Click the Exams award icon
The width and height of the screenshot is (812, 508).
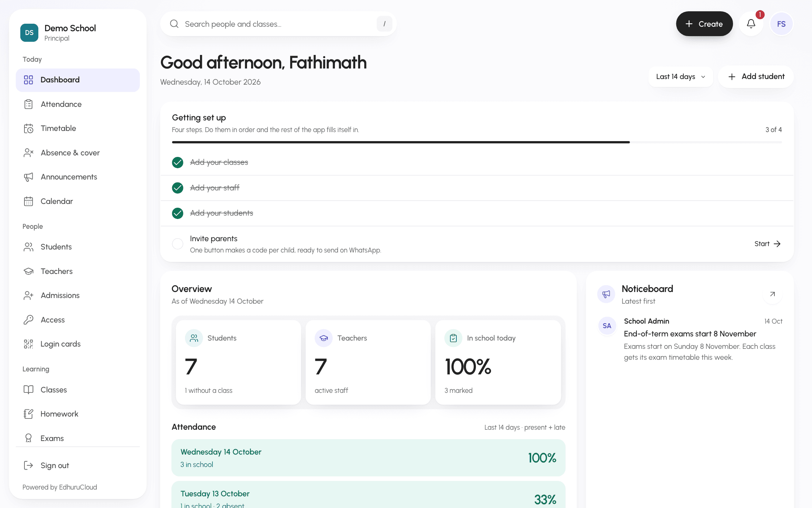click(x=29, y=438)
